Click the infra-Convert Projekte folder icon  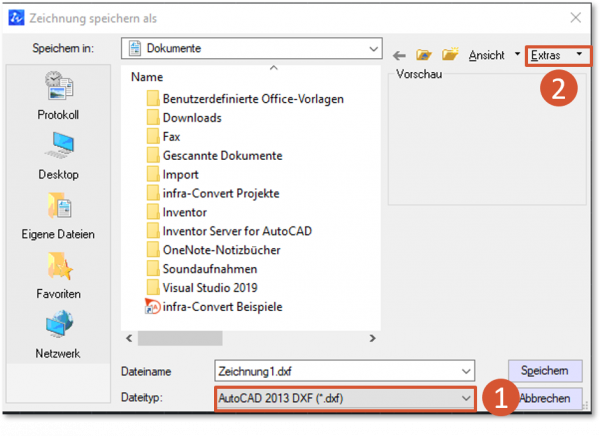click(x=153, y=193)
